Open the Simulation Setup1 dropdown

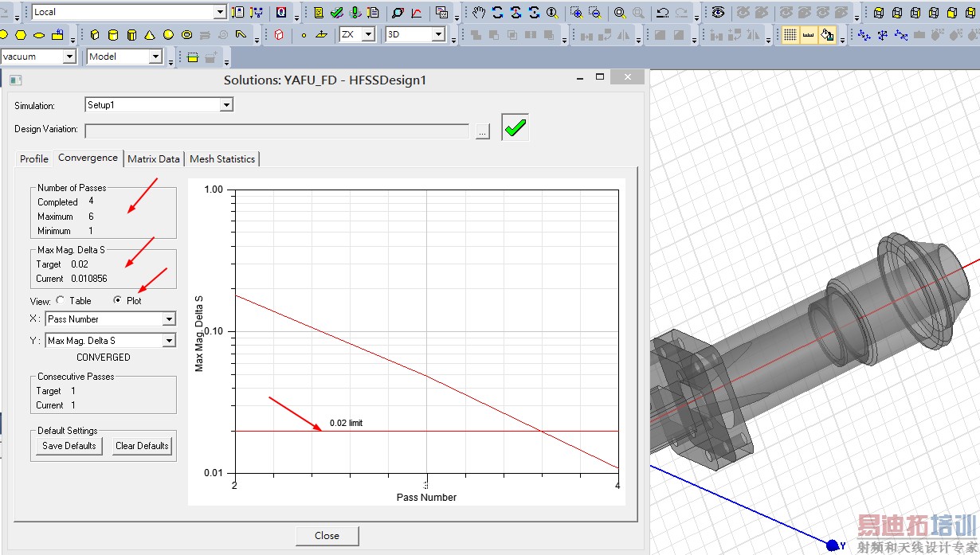point(226,105)
